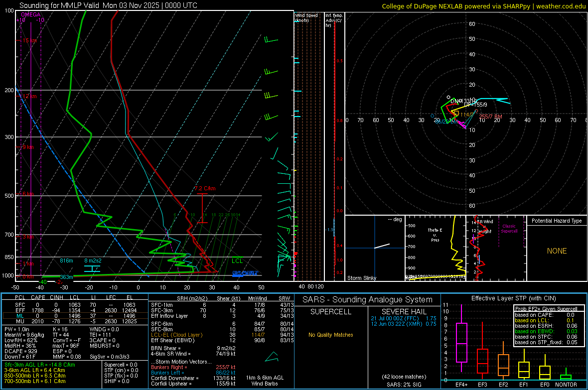
Task: Select the '12 km' height marker
Action: click(29, 96)
